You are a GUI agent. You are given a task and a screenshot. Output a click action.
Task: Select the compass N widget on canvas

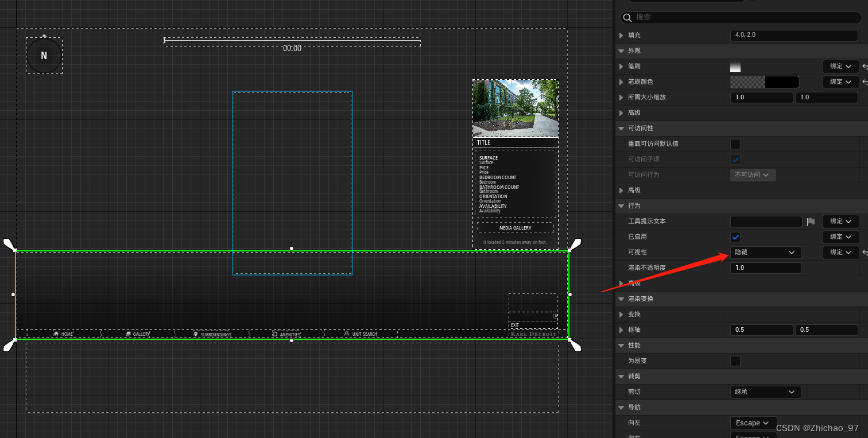(44, 56)
